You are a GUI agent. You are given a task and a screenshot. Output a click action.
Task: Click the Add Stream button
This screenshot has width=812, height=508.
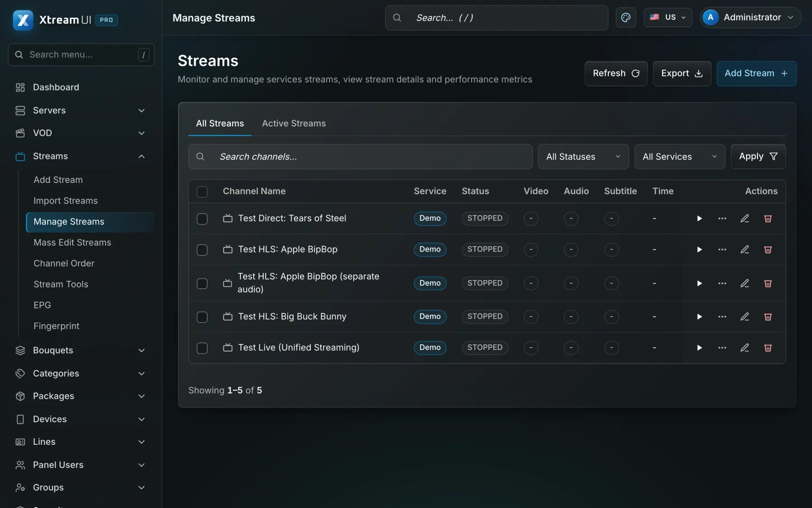coord(757,74)
